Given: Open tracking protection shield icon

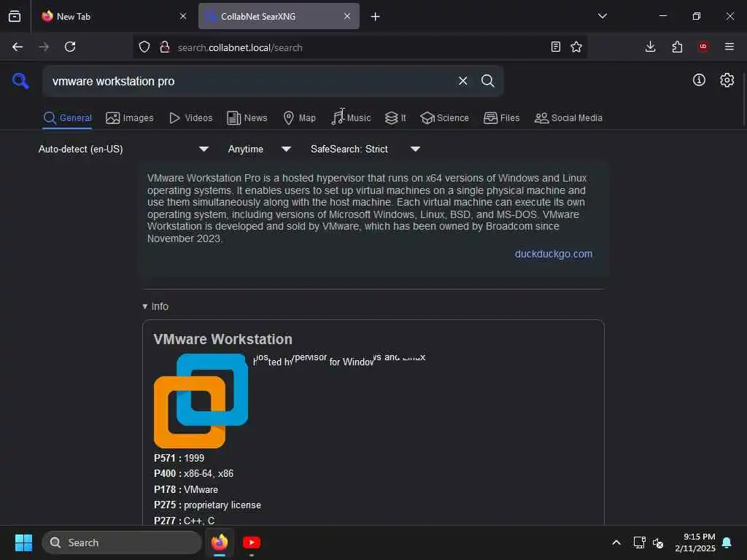Looking at the screenshot, I should pyautogui.click(x=144, y=47).
